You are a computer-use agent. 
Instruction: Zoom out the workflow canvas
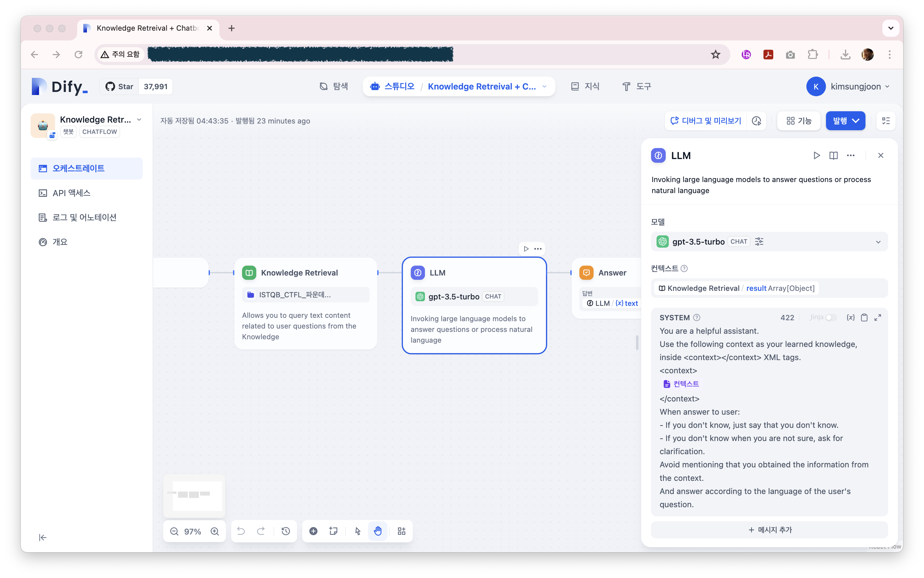pyautogui.click(x=174, y=531)
